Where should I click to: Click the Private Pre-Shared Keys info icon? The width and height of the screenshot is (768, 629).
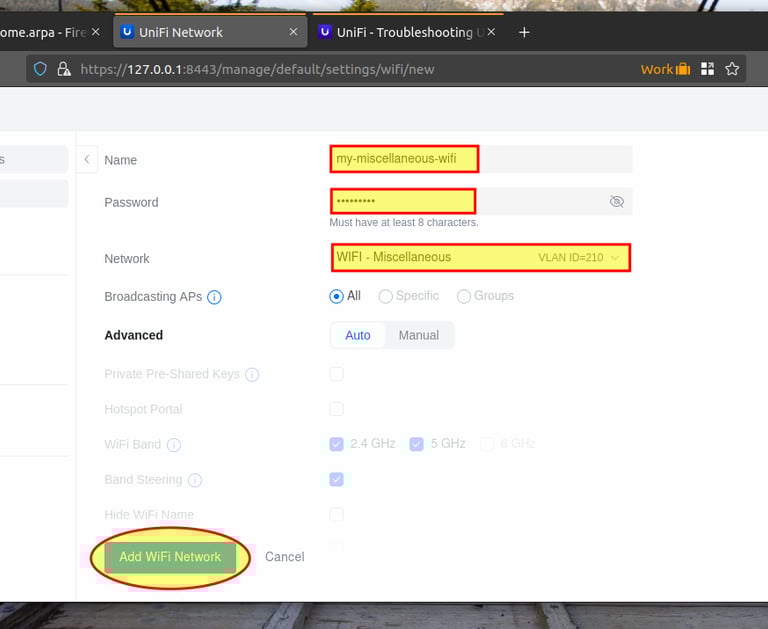(252, 375)
